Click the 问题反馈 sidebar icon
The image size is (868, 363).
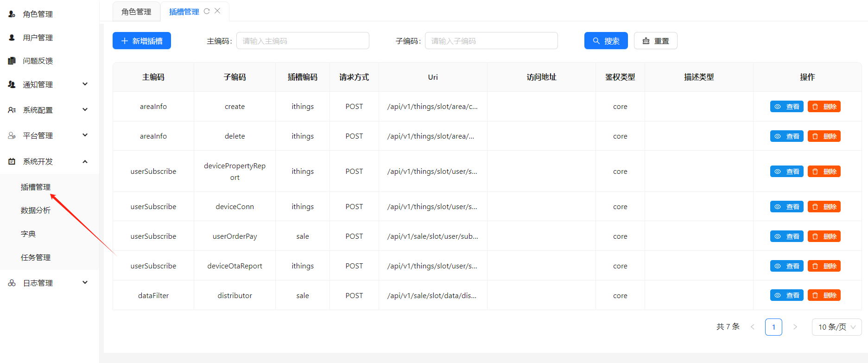12,61
